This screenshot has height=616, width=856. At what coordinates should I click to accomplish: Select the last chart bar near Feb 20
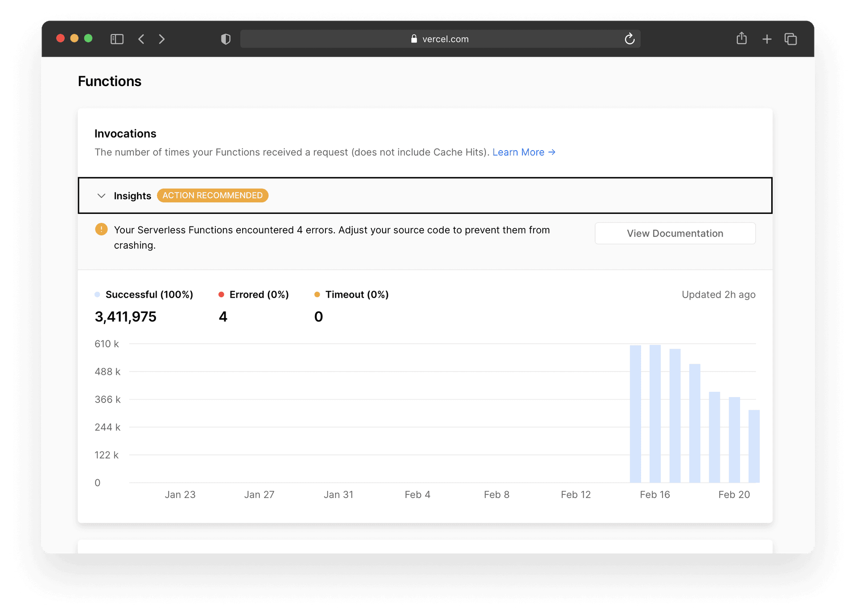[754, 446]
